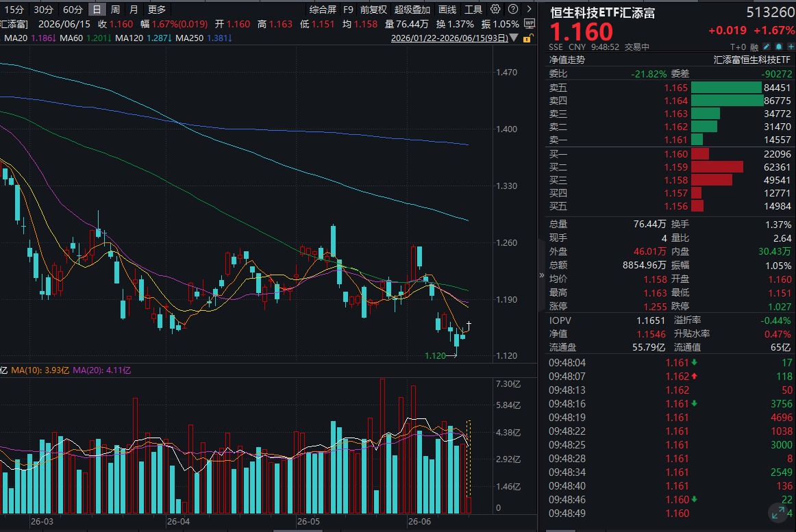The width and height of the screenshot is (796, 532).
Task: Switch chart period to 周 weekly
Action: pyautogui.click(x=115, y=10)
